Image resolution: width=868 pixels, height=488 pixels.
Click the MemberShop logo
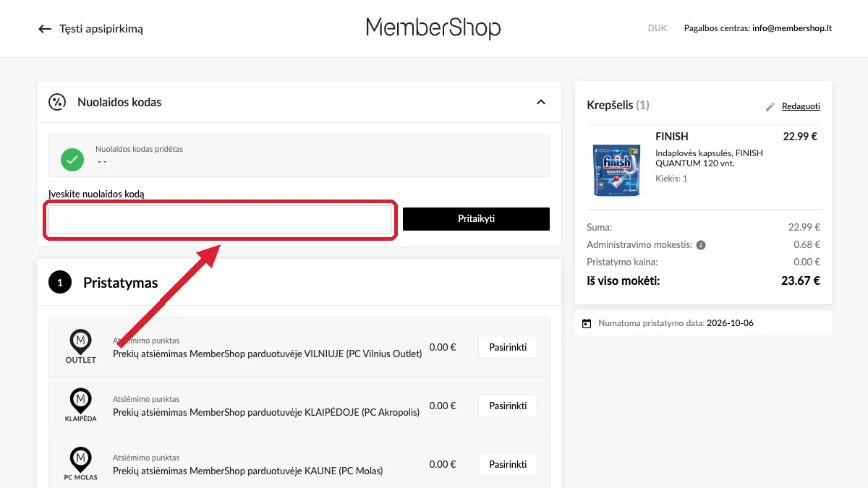(433, 28)
